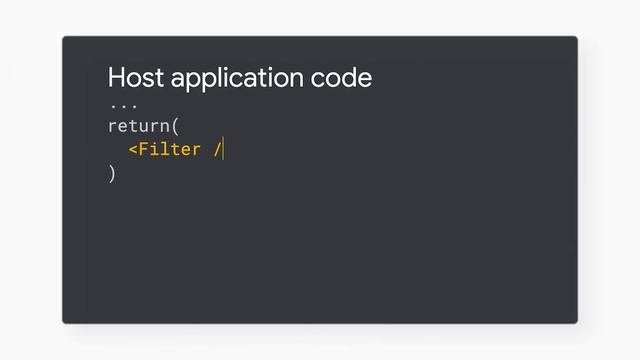
Task: Click the word 'Host' in the title
Action: point(136,77)
